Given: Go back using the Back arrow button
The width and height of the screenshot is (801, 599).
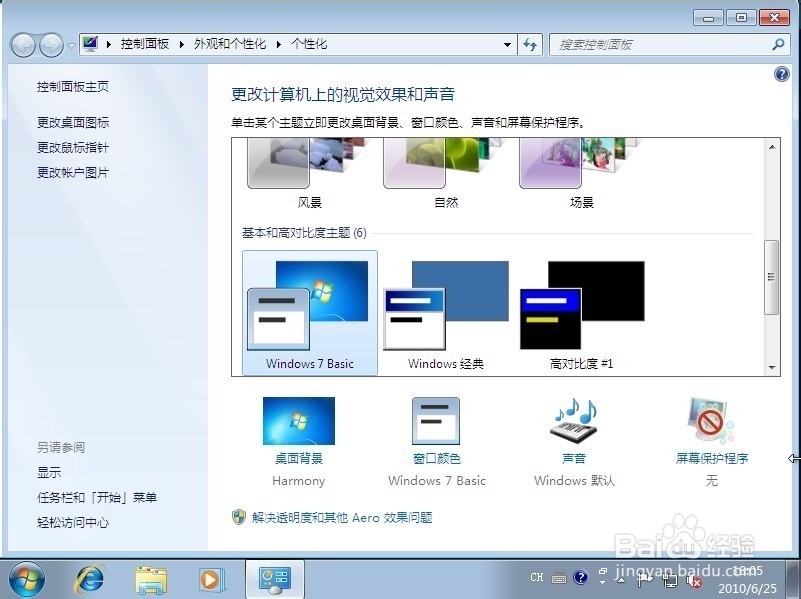Looking at the screenshot, I should pos(22,45).
